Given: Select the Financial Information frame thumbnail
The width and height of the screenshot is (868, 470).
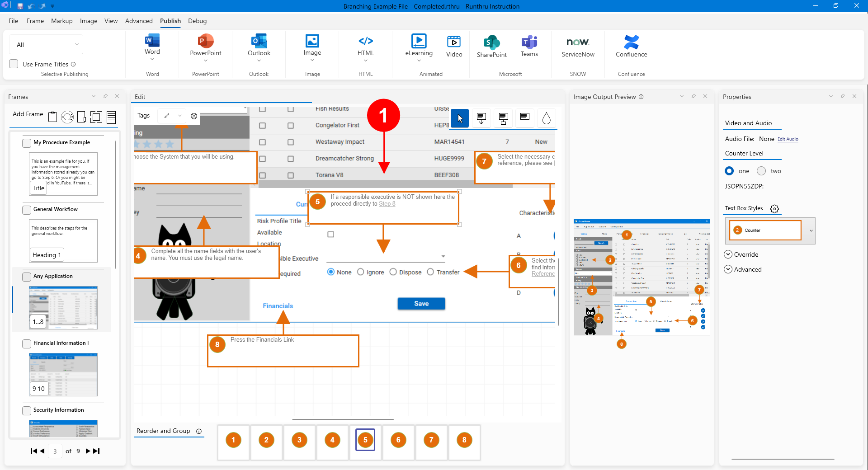Looking at the screenshot, I should click(63, 374).
